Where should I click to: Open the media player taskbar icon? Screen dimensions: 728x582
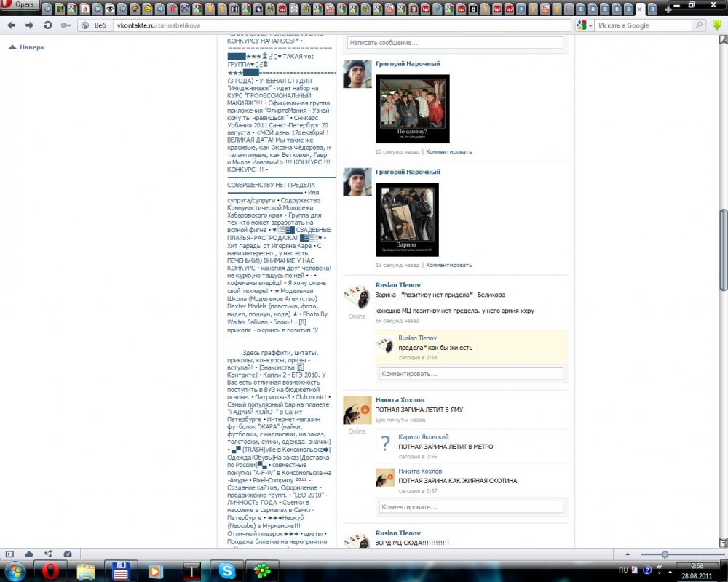156,571
